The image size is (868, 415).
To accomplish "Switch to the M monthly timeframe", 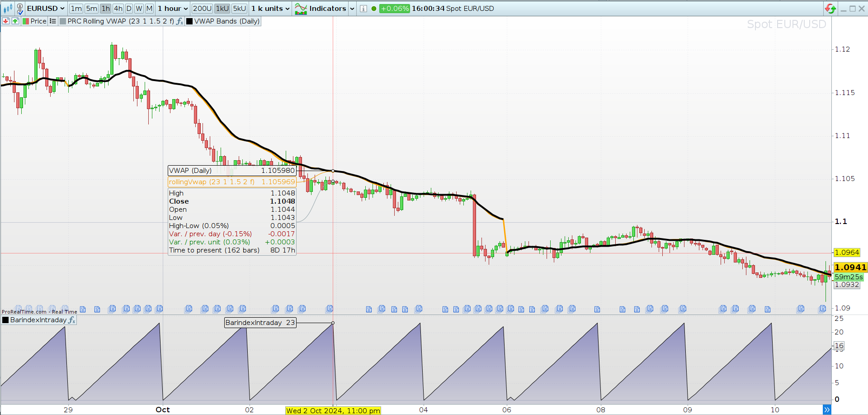I will click(x=149, y=9).
